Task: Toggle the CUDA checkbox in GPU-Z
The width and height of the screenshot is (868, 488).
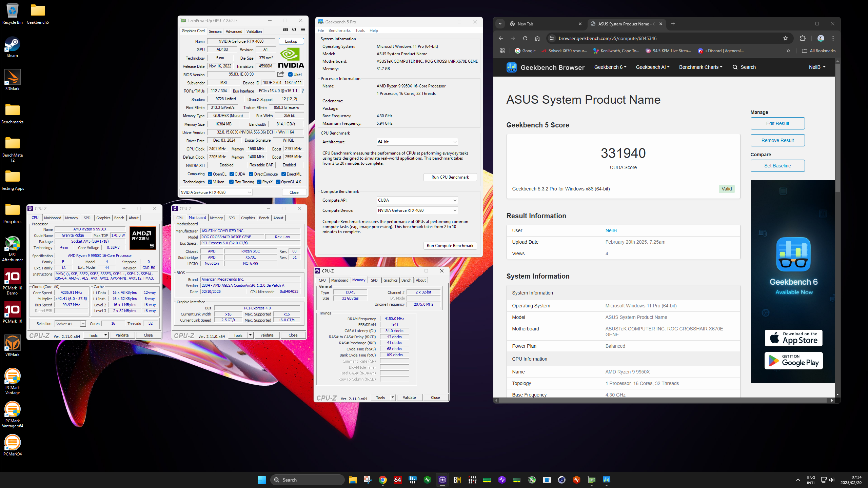Action: [232, 174]
